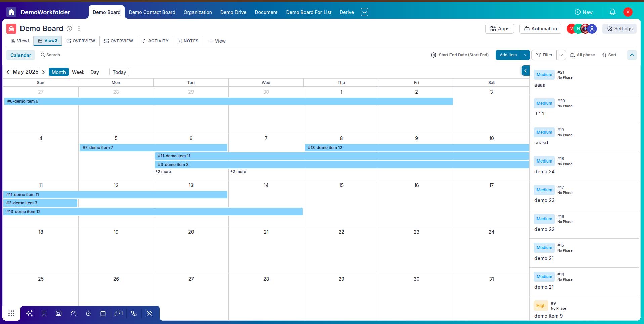Open Settings for the board
Screen dimensions: 644x324
(x=619, y=29)
